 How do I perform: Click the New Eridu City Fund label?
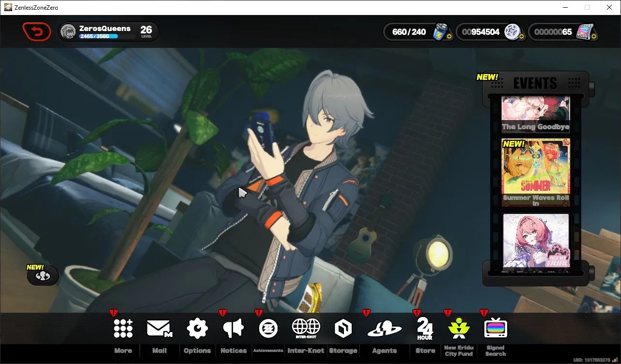tap(459, 350)
